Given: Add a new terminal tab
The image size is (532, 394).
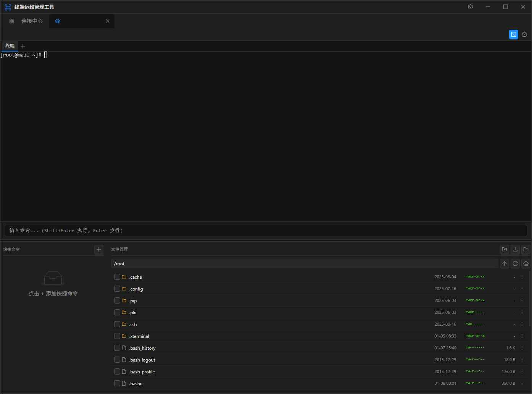Looking at the screenshot, I should pos(23,46).
